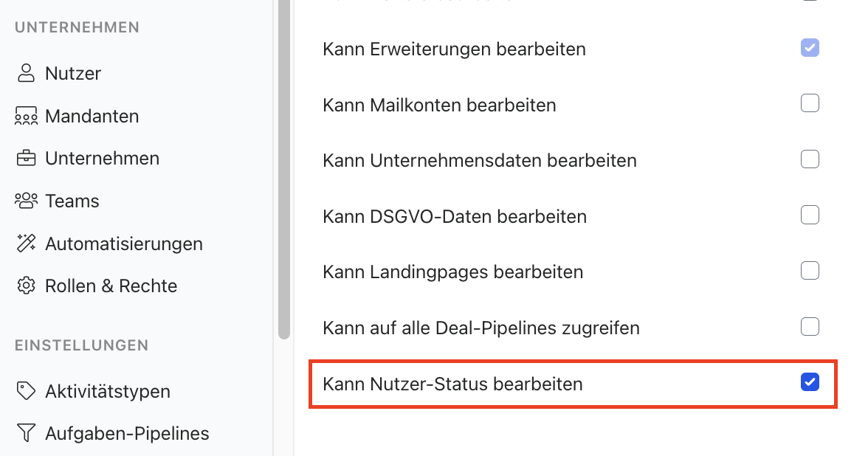Navigate to Aufgaben-Pipelines link
Image resolution: width=868 pixels, height=456 pixels.
127,433
